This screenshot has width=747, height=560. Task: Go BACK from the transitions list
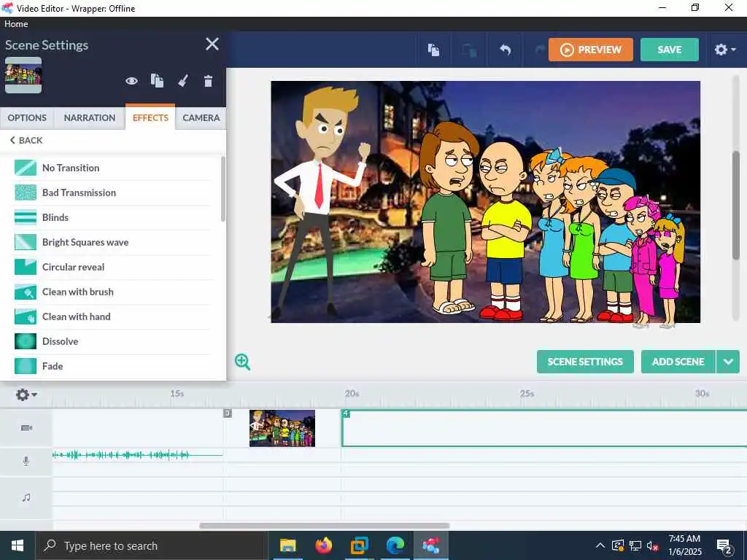26,141
